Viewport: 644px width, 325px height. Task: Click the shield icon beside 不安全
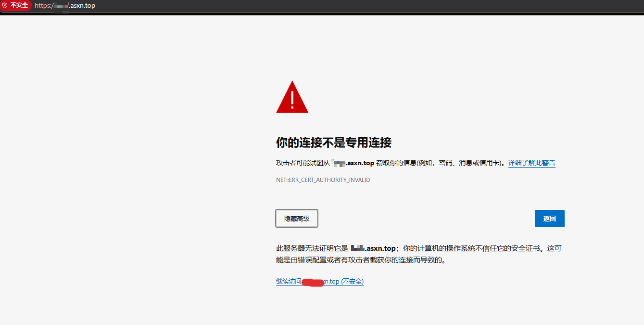tap(5, 5)
